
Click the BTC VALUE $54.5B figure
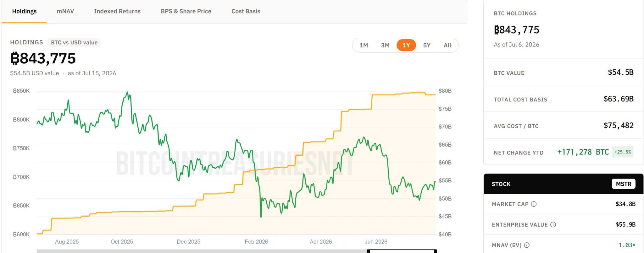tap(620, 73)
